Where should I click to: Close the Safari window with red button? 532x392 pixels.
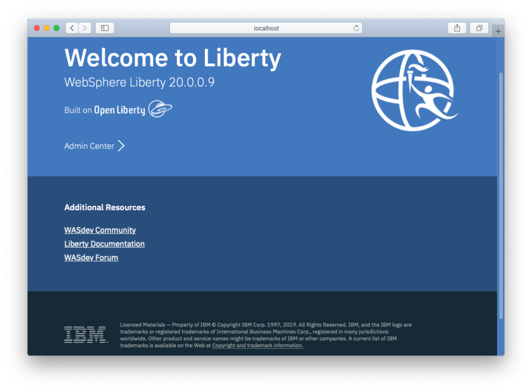point(37,28)
